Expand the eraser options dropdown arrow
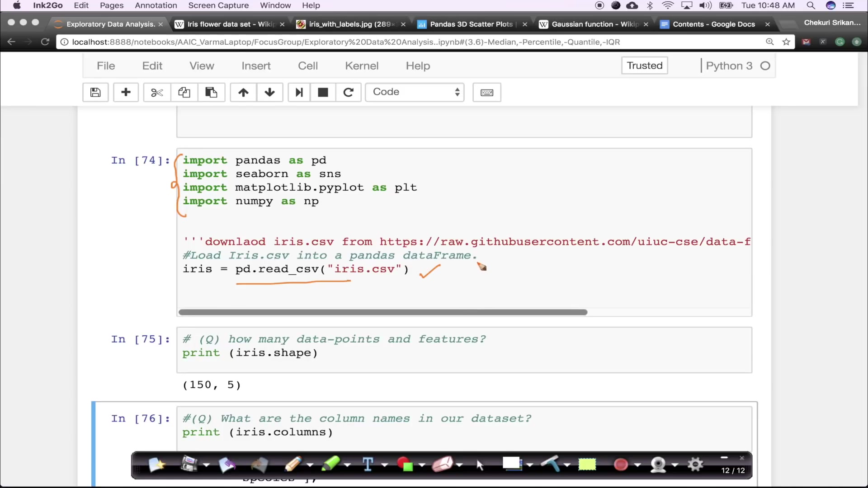The height and width of the screenshot is (488, 868). click(x=459, y=465)
